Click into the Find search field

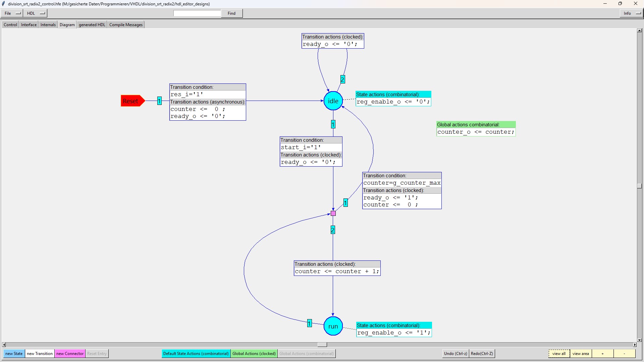tap(197, 13)
